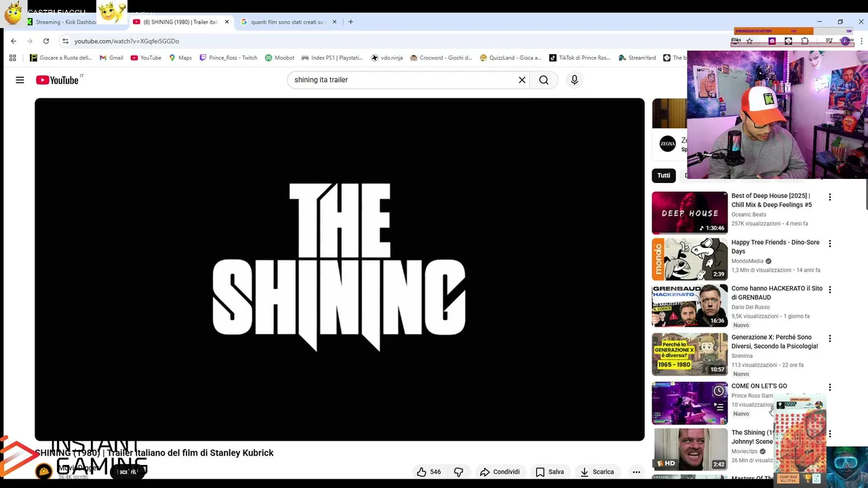Open the Moobot bookmark
Screen dimensions: 868x488
(x=279, y=58)
